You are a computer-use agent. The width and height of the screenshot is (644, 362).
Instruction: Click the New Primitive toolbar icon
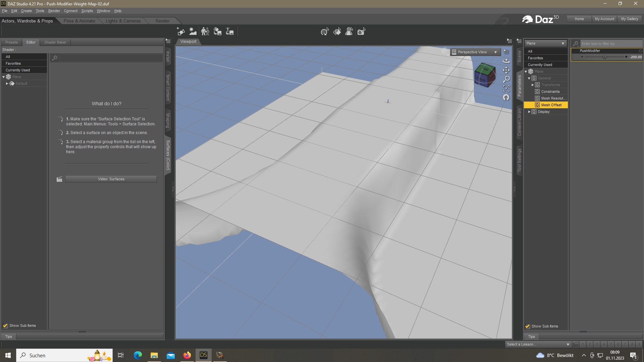pos(181,32)
